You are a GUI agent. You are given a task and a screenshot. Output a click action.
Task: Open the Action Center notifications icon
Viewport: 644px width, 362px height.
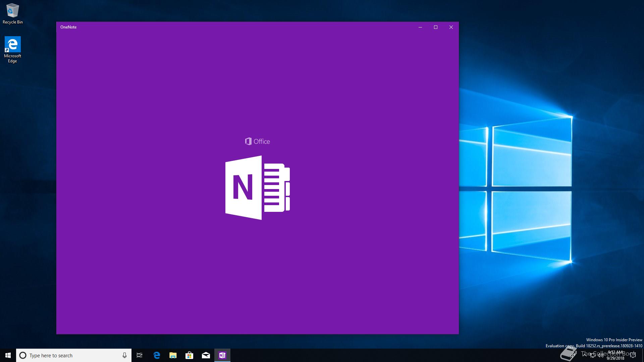pyautogui.click(x=633, y=355)
